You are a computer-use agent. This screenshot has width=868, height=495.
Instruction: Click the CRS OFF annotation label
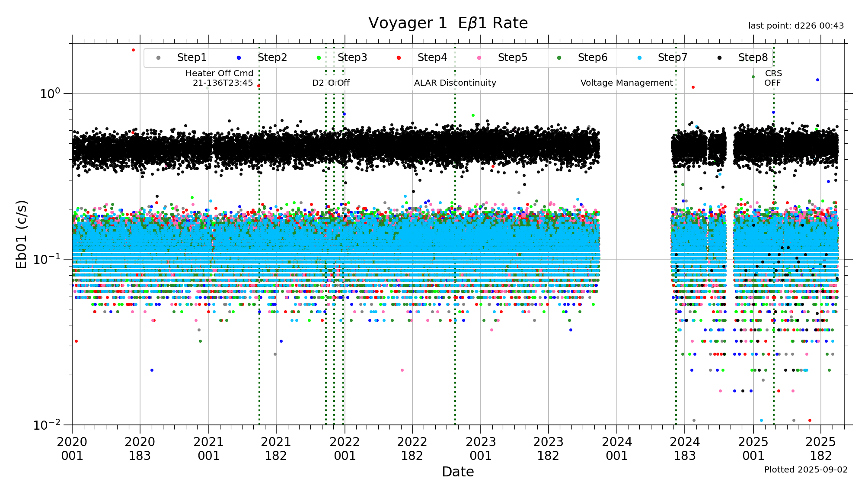click(773, 78)
